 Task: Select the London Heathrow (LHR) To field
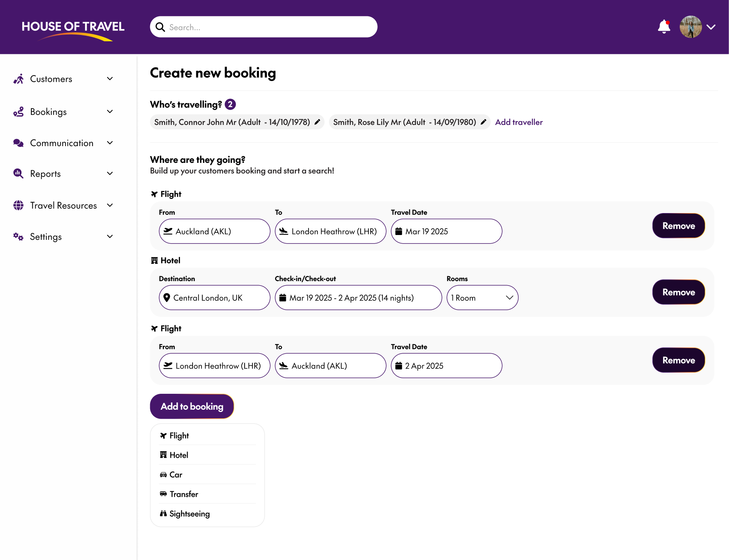pyautogui.click(x=330, y=231)
